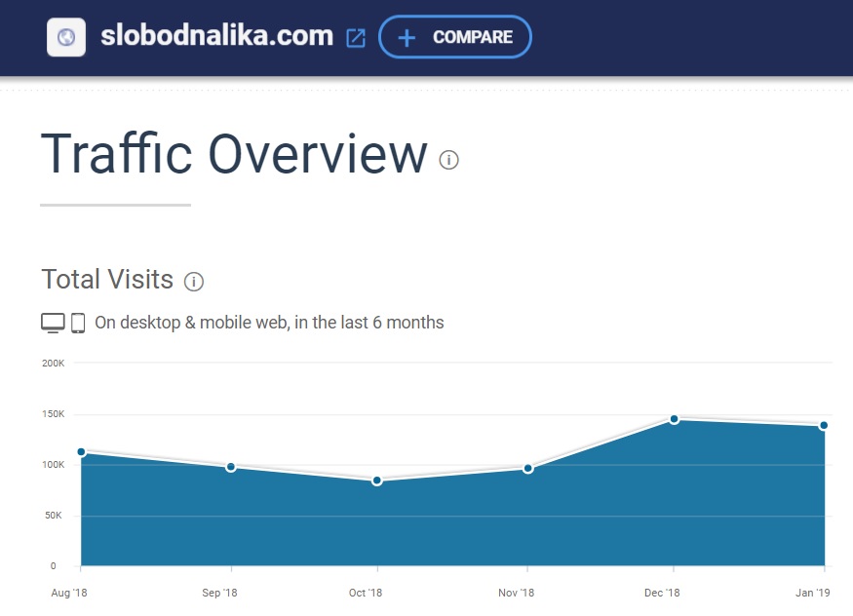853x616 pixels.
Task: Click the mobile device icon
Action: [78, 323]
